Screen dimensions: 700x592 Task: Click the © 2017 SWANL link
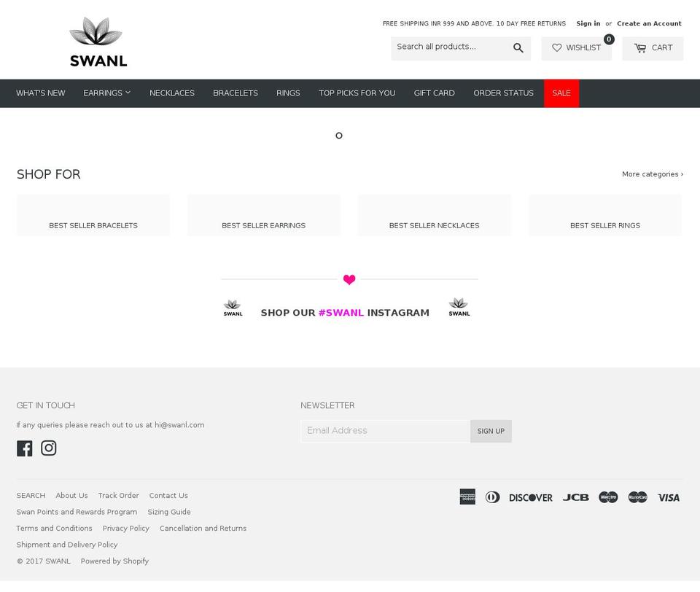pos(44,561)
